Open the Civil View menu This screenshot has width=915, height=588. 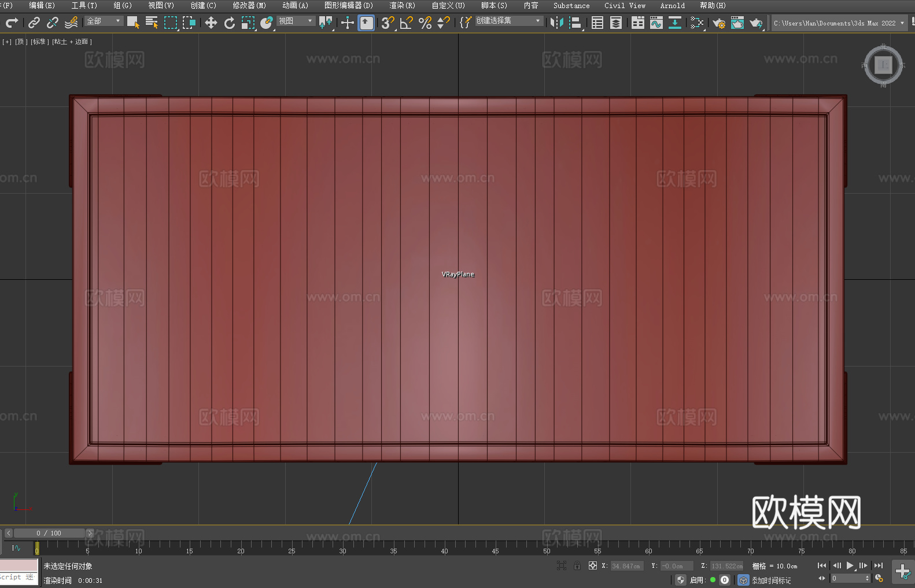pos(625,5)
